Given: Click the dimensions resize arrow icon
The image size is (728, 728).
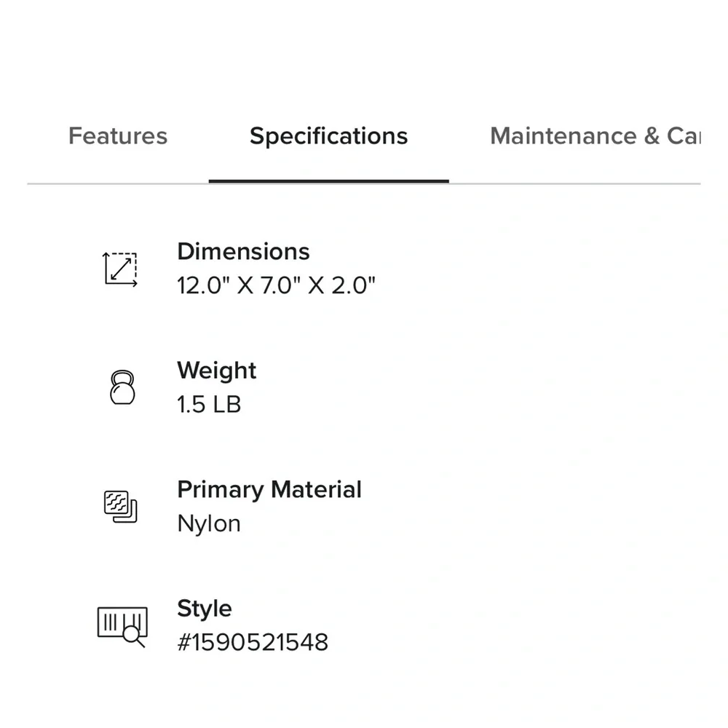Looking at the screenshot, I should click(120, 269).
